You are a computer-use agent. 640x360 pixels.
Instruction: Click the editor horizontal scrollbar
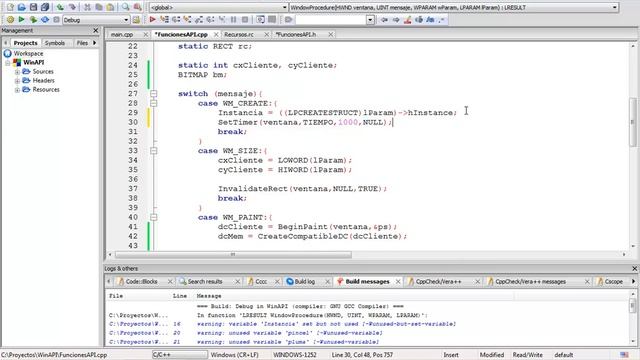click(233, 254)
